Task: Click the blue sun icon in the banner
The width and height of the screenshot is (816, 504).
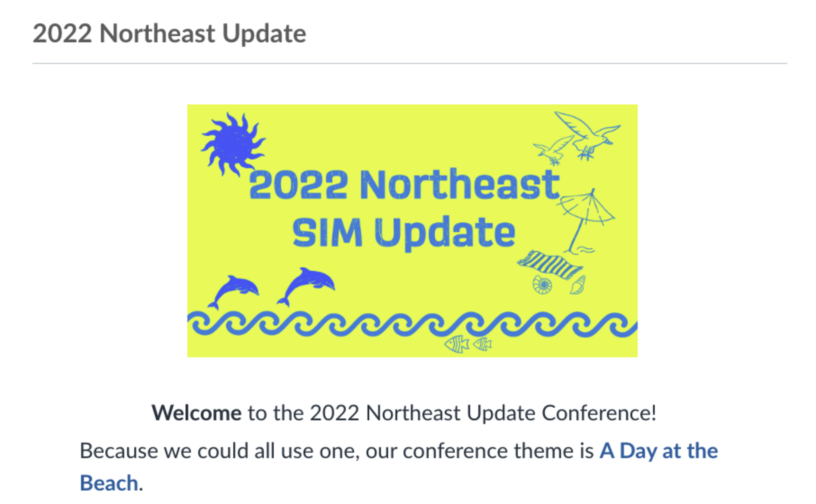Action: [233, 144]
